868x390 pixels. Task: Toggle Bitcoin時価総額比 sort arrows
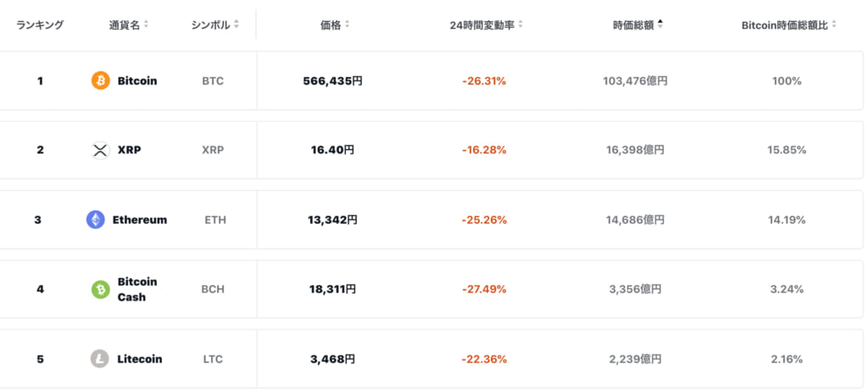834,25
